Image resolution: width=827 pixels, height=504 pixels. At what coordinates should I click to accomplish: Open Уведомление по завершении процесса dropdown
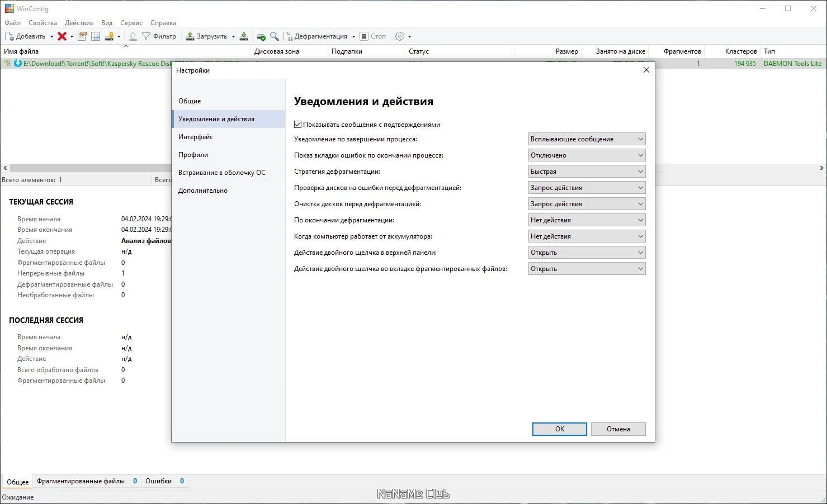tap(587, 139)
